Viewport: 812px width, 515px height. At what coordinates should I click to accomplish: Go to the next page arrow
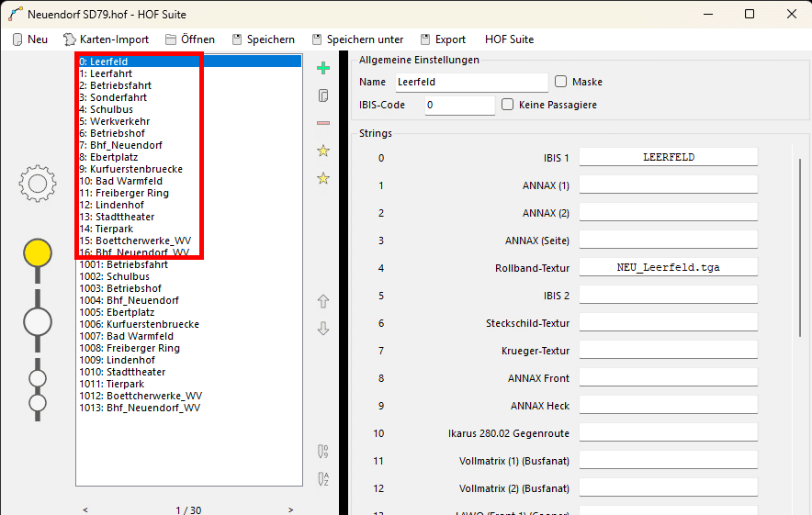click(291, 509)
